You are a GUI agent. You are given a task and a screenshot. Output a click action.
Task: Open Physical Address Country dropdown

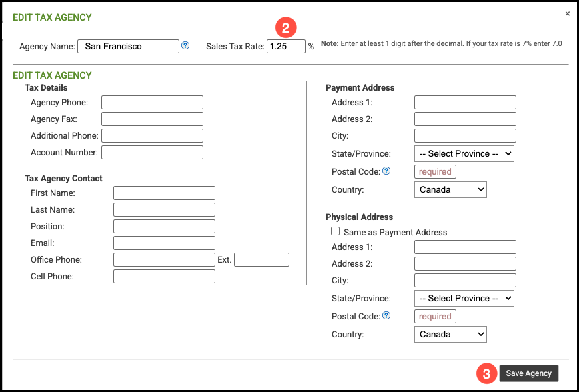tap(450, 335)
